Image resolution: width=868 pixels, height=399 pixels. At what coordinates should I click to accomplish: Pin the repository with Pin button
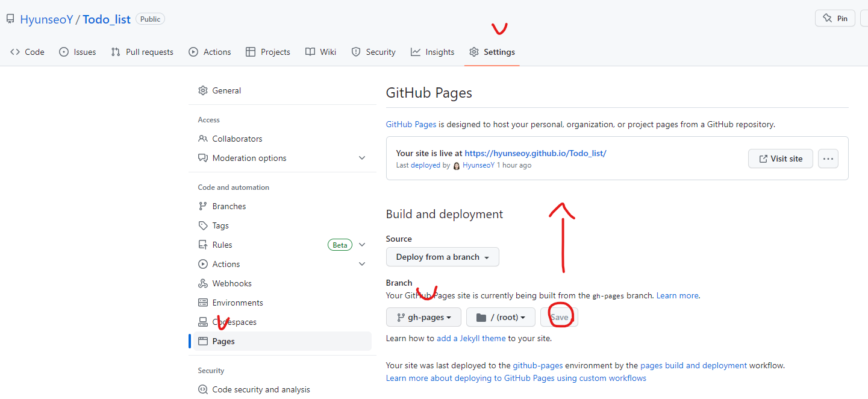pyautogui.click(x=835, y=18)
